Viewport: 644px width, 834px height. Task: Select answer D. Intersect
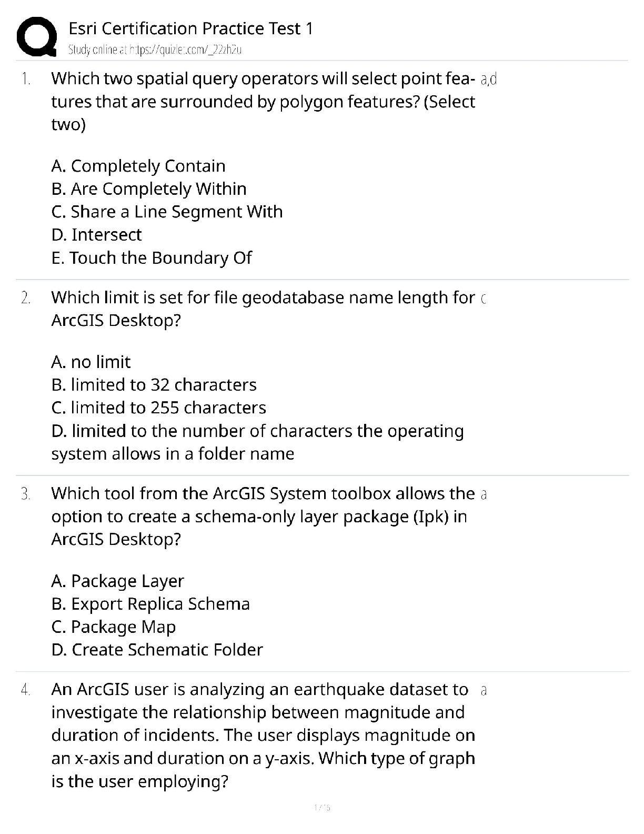click(96, 235)
